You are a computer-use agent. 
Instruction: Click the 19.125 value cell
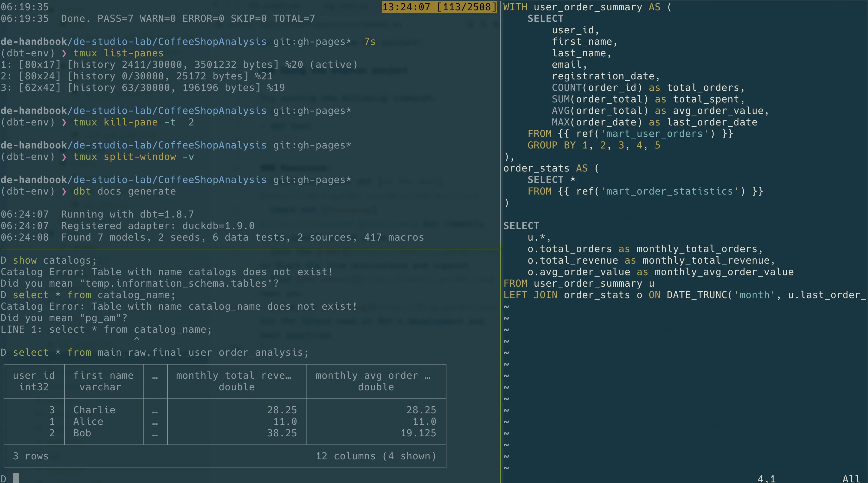418,433
